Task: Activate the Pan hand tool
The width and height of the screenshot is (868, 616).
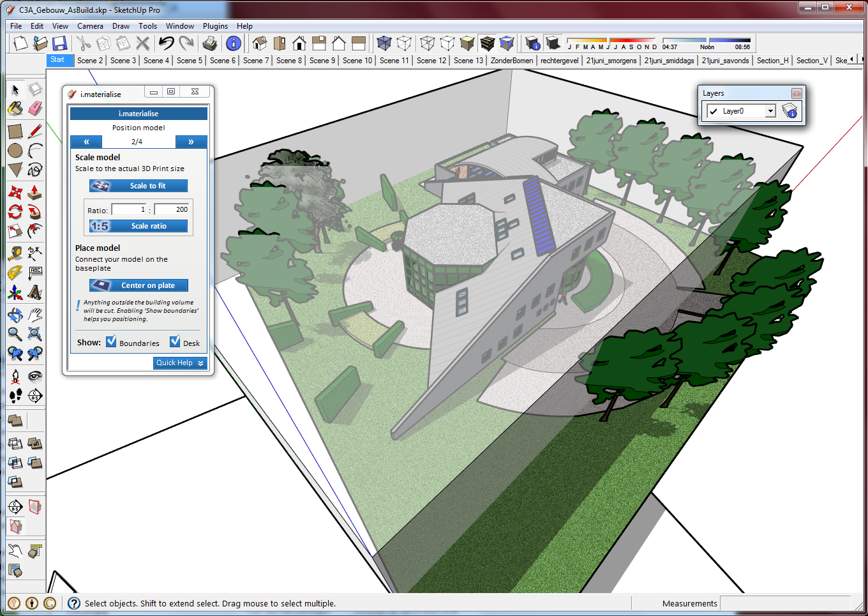Action: pos(35,314)
